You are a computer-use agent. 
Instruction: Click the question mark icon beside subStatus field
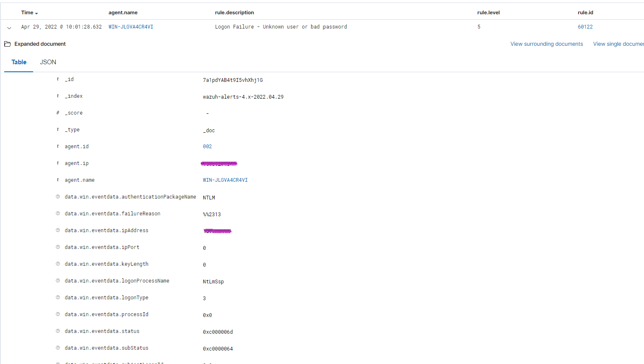pos(57,348)
